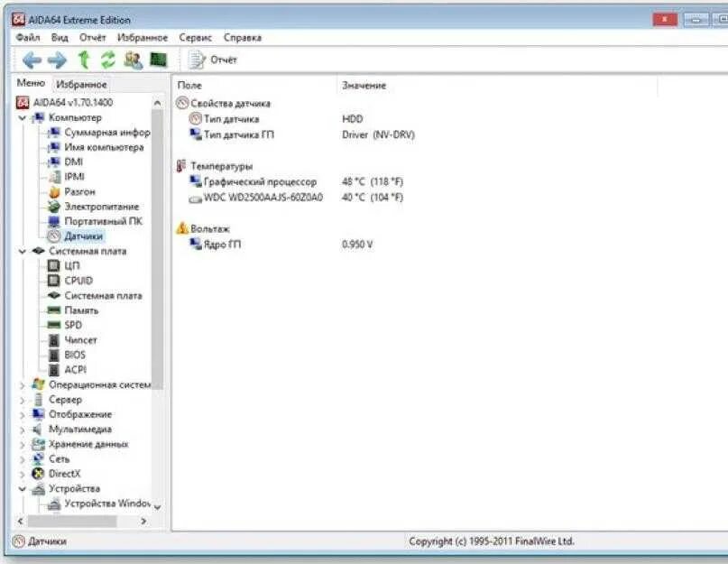Screen dimensions: 728x564
Task: Select the DirectX Xbox-style icon
Action: 38,474
